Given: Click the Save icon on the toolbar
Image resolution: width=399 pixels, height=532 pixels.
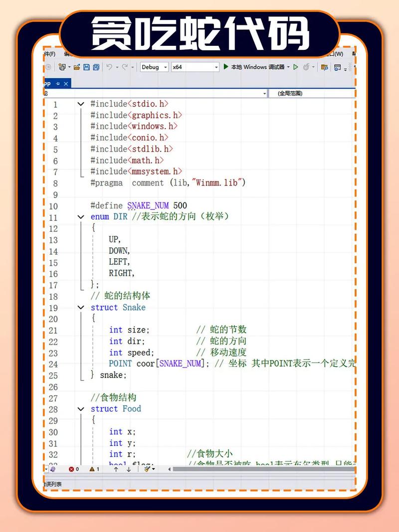Looking at the screenshot, I should [x=86, y=66].
